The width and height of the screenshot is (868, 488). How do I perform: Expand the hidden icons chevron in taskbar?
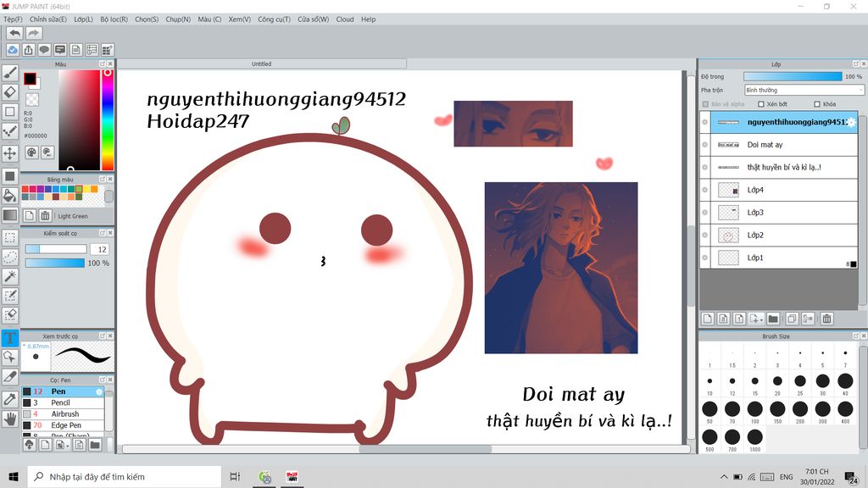click(x=724, y=476)
